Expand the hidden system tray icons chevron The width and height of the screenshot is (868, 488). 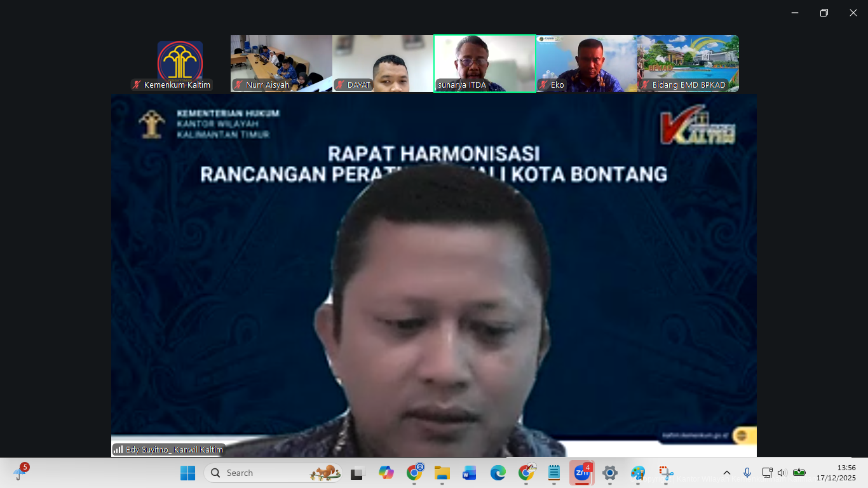point(727,473)
